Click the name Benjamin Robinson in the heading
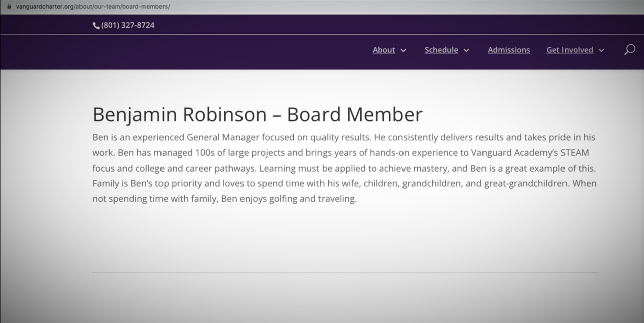 (x=179, y=115)
